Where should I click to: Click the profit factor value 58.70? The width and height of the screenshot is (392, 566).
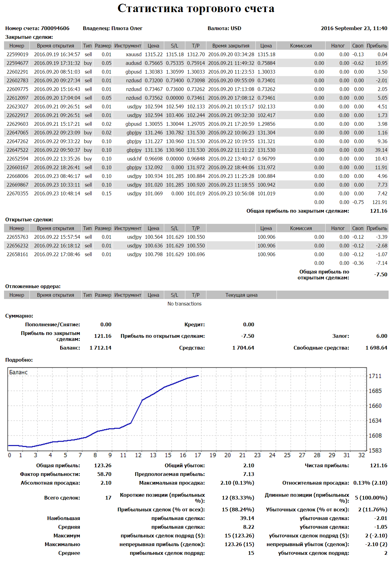[x=104, y=474]
